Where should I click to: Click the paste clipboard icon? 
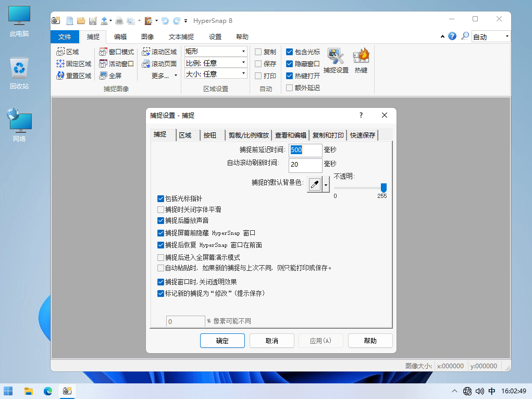pyautogui.click(x=148, y=21)
